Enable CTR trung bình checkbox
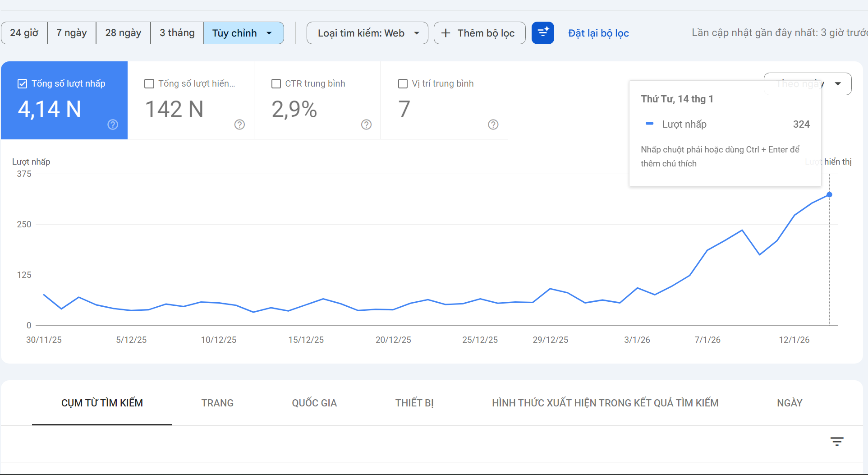Image resolution: width=868 pixels, height=475 pixels. coord(276,84)
